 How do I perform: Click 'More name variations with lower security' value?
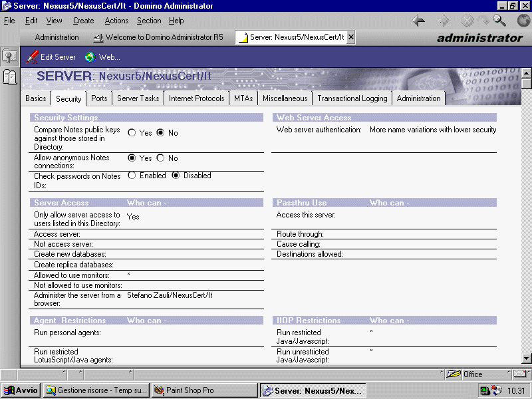[x=433, y=130]
